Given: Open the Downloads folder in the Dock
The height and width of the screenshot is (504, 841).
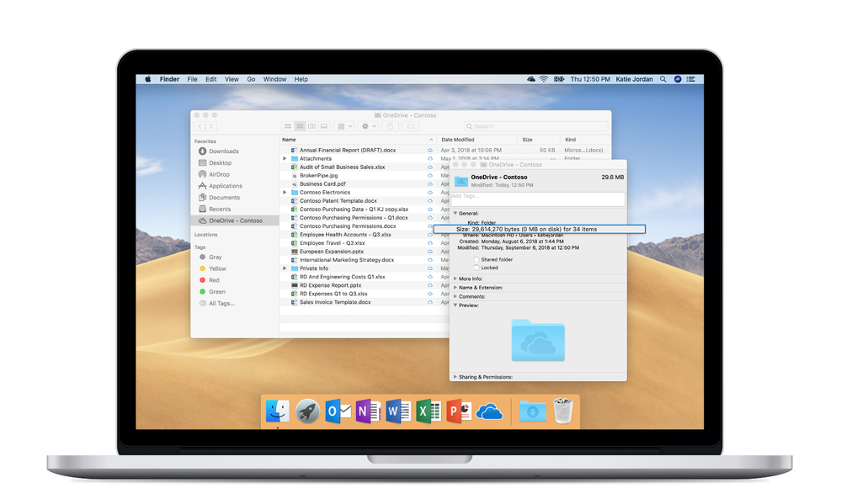Looking at the screenshot, I should 533,411.
